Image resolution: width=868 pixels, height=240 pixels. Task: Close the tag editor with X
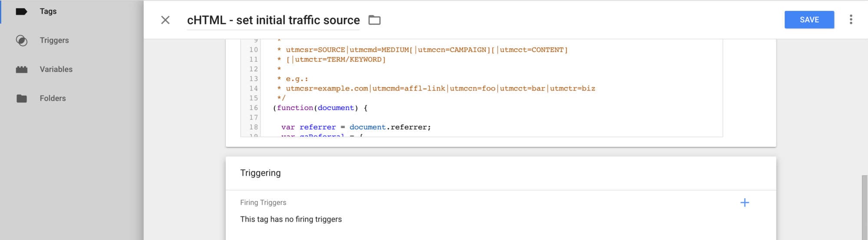pyautogui.click(x=165, y=20)
